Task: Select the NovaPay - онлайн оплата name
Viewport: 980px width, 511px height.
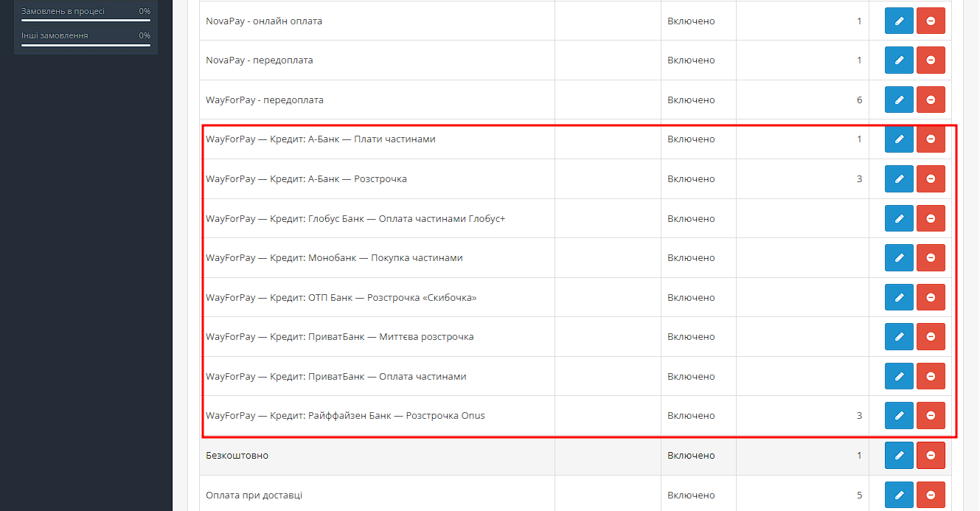Action: [x=264, y=21]
